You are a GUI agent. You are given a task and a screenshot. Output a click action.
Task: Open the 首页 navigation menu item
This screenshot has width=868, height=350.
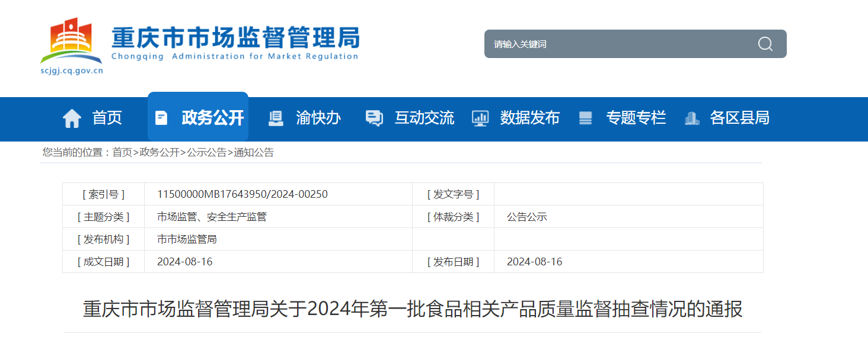tap(107, 118)
